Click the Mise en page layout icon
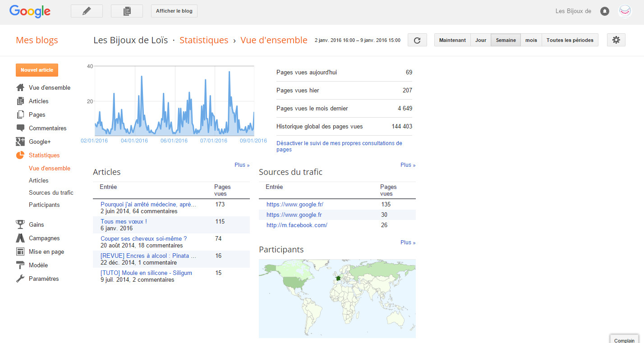 pyautogui.click(x=20, y=252)
